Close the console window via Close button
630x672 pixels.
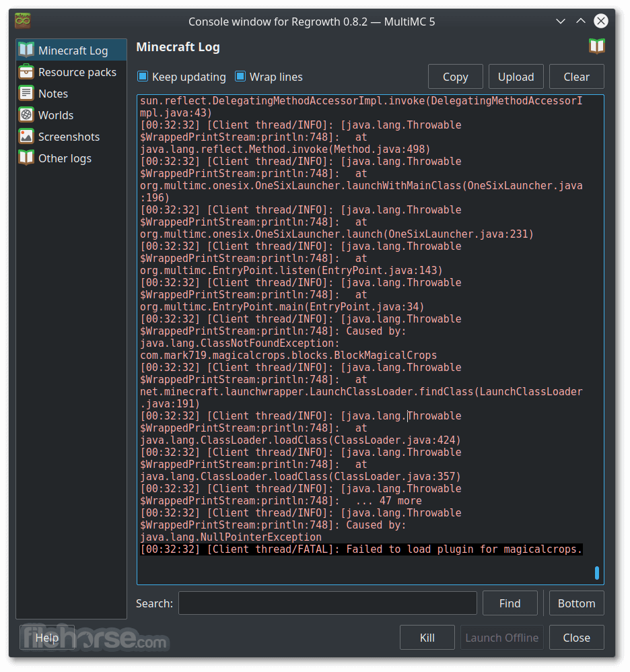pos(576,637)
